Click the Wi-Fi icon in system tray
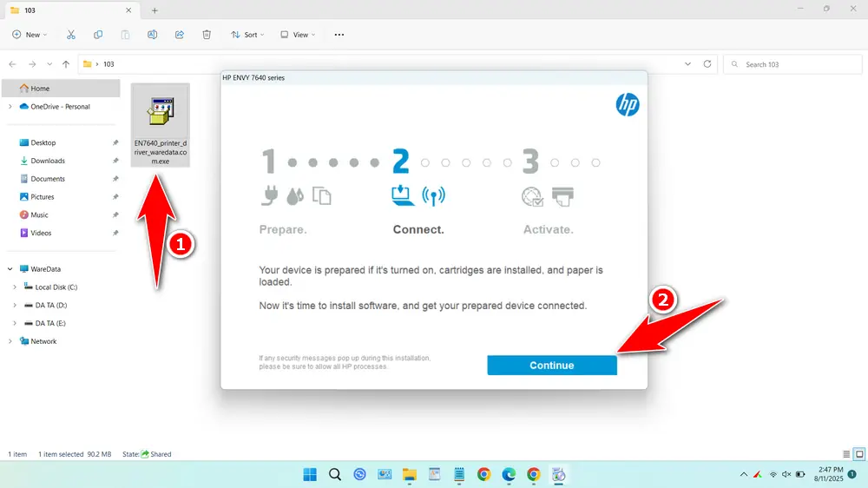Image resolution: width=868 pixels, height=488 pixels. pos(773,474)
